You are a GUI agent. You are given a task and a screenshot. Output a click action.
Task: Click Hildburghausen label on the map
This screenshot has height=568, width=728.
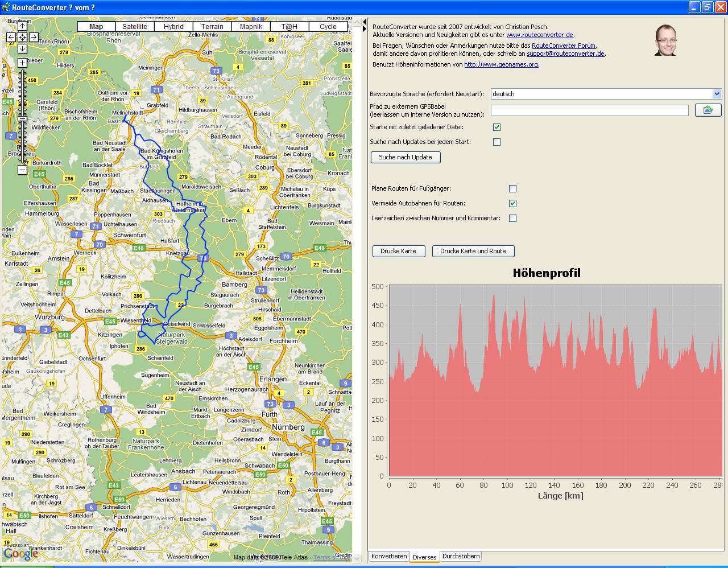pyautogui.click(x=198, y=110)
